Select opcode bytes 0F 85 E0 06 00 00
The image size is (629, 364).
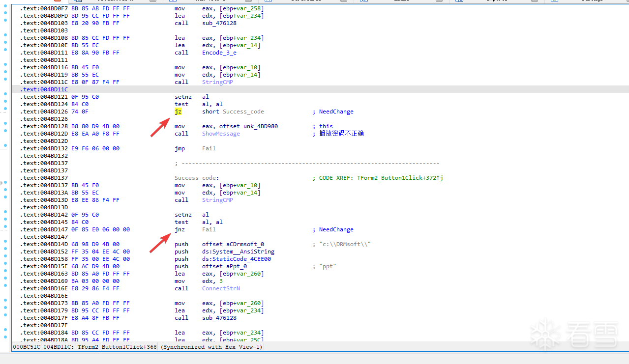tap(100, 229)
